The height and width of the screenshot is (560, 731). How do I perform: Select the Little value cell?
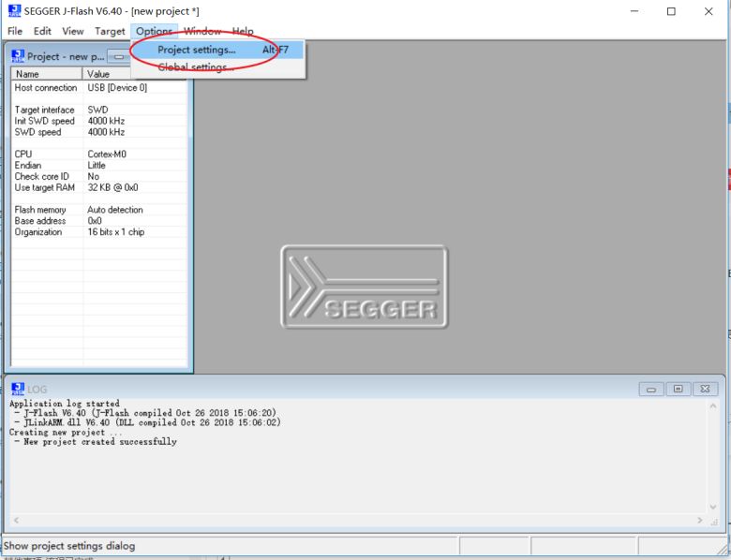tap(97, 166)
